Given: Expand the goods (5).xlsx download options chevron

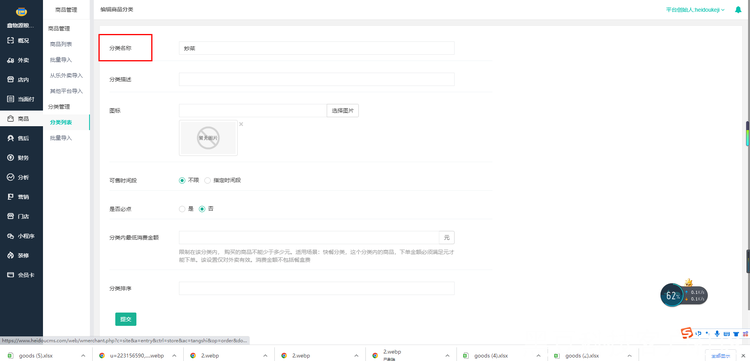Looking at the screenshot, I should coord(83,356).
